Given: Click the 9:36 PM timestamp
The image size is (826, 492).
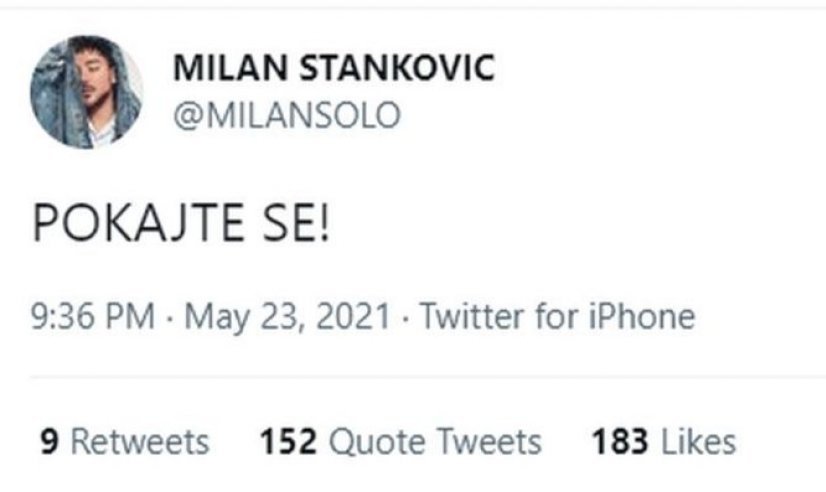Looking at the screenshot, I should point(93,318).
